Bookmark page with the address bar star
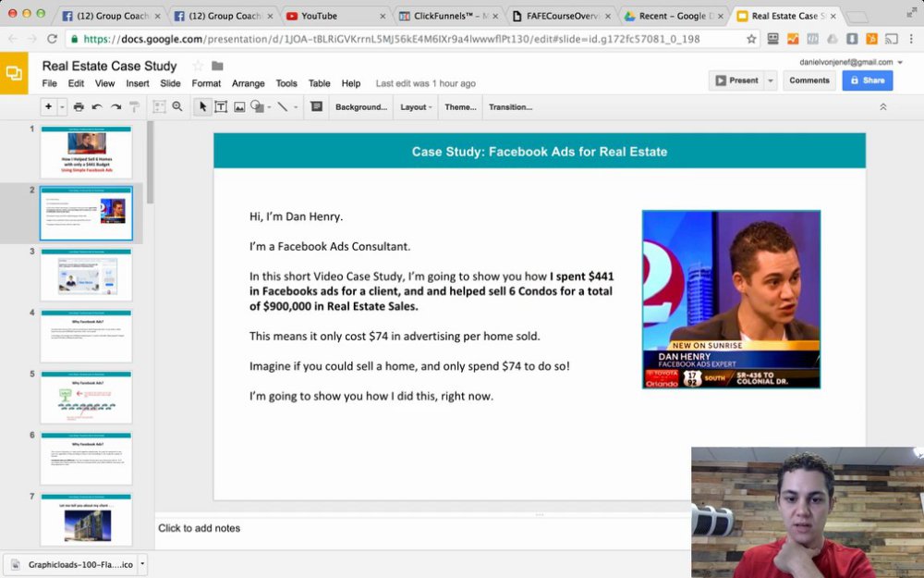The width and height of the screenshot is (924, 578). pos(750,39)
